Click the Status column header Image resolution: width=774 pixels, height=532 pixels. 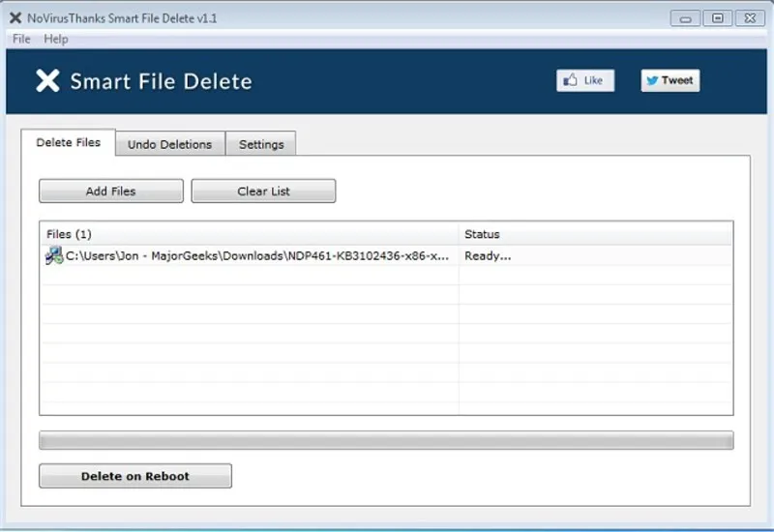pos(595,234)
